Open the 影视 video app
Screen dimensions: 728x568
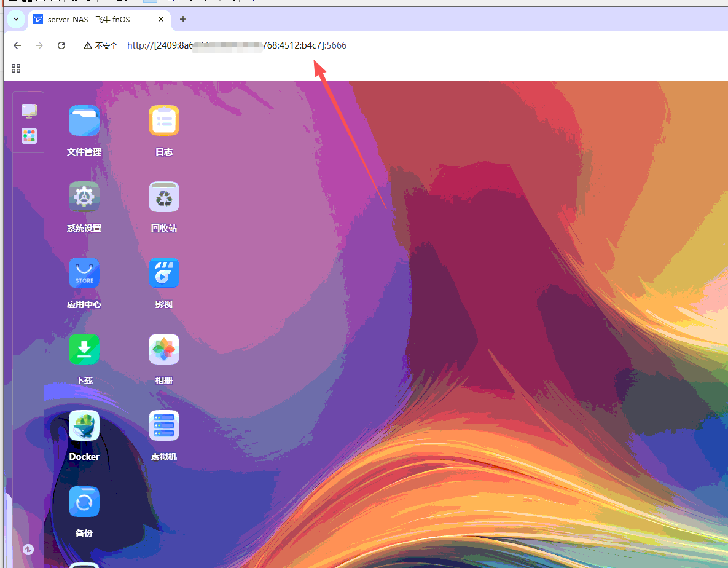point(164,273)
